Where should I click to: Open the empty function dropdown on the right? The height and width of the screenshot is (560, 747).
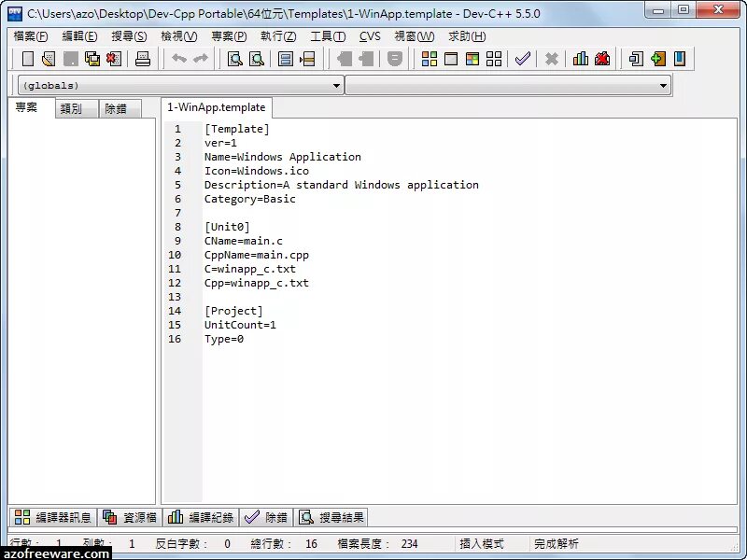click(508, 86)
